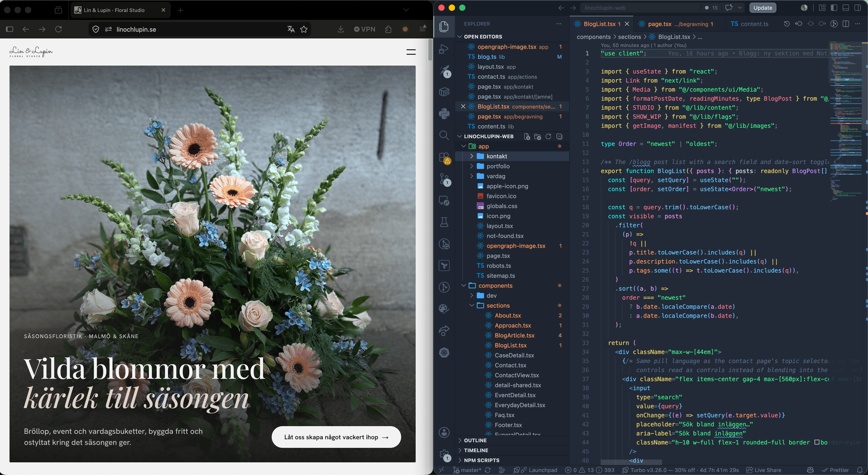
Task: Open hamburger menu on Lin & Lupin site
Action: (411, 52)
